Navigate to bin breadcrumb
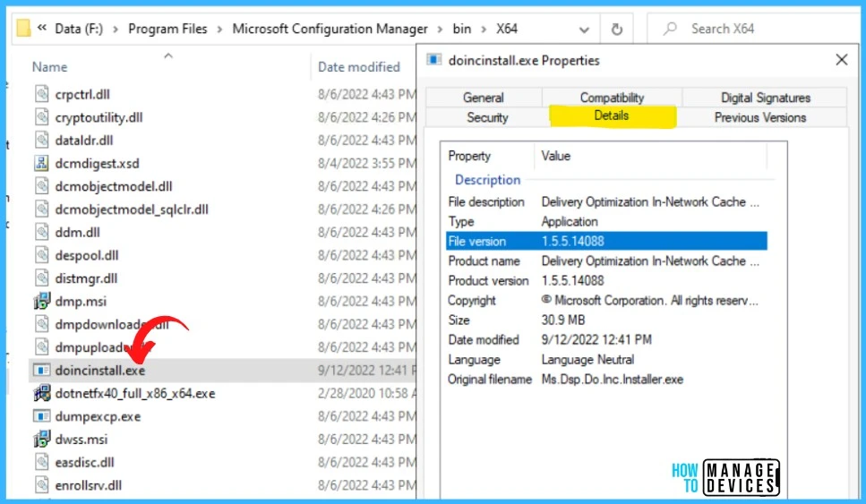 point(462,29)
